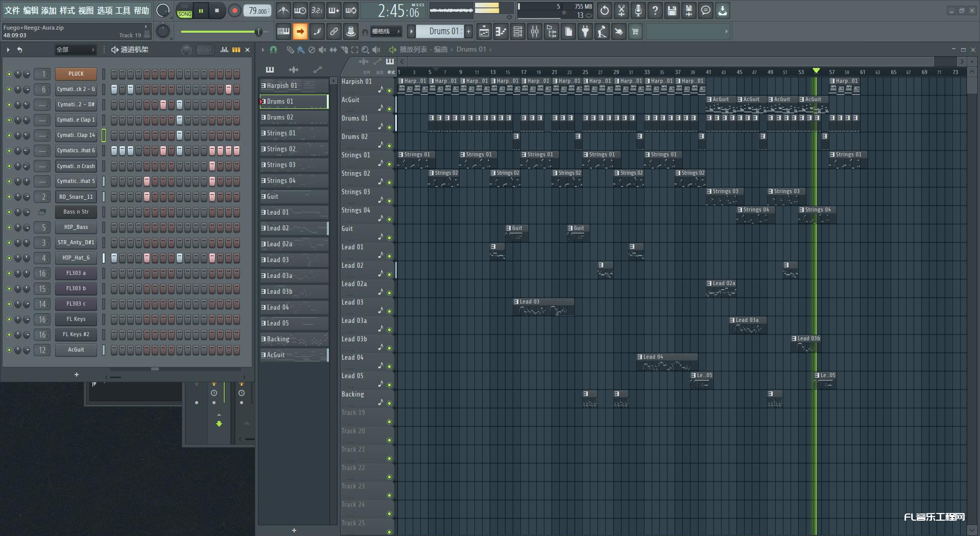Mute the Lead 03 playlist track
980x536 pixels.
click(x=389, y=311)
